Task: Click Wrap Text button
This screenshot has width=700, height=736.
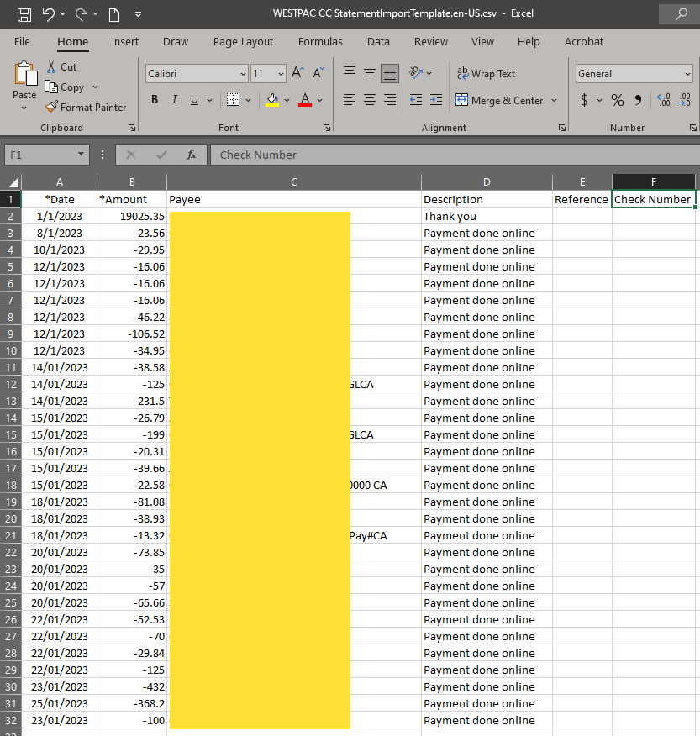Action: pyautogui.click(x=486, y=74)
